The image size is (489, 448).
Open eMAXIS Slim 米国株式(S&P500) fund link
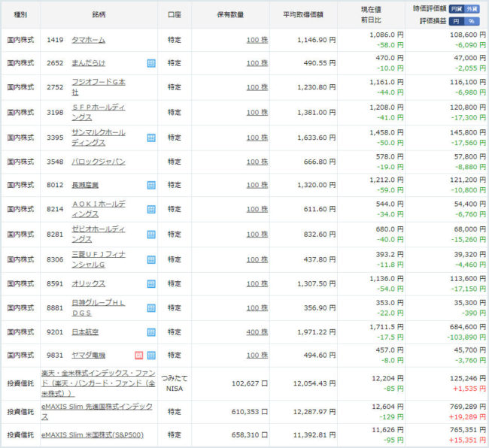[x=92, y=434]
